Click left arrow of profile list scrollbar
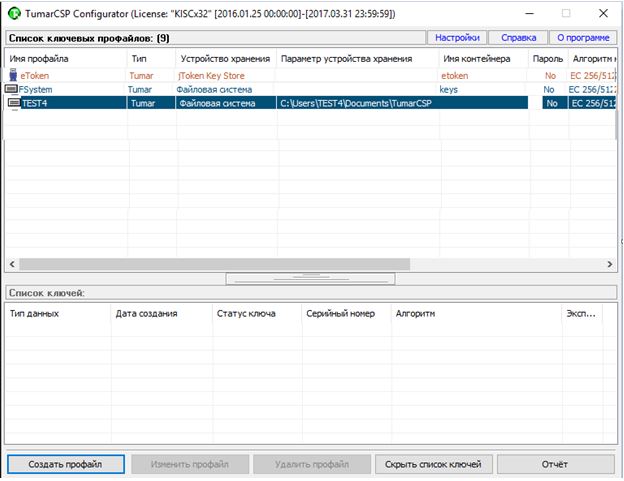This screenshot has width=624, height=481. (13, 263)
